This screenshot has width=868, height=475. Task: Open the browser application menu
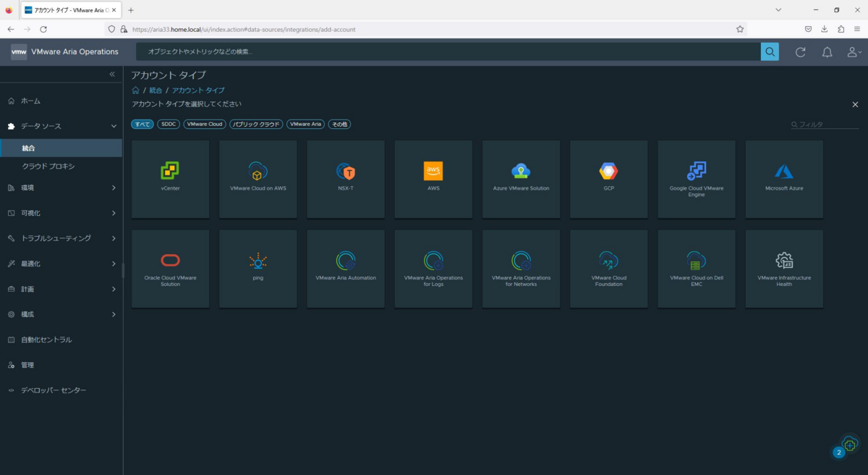point(858,29)
